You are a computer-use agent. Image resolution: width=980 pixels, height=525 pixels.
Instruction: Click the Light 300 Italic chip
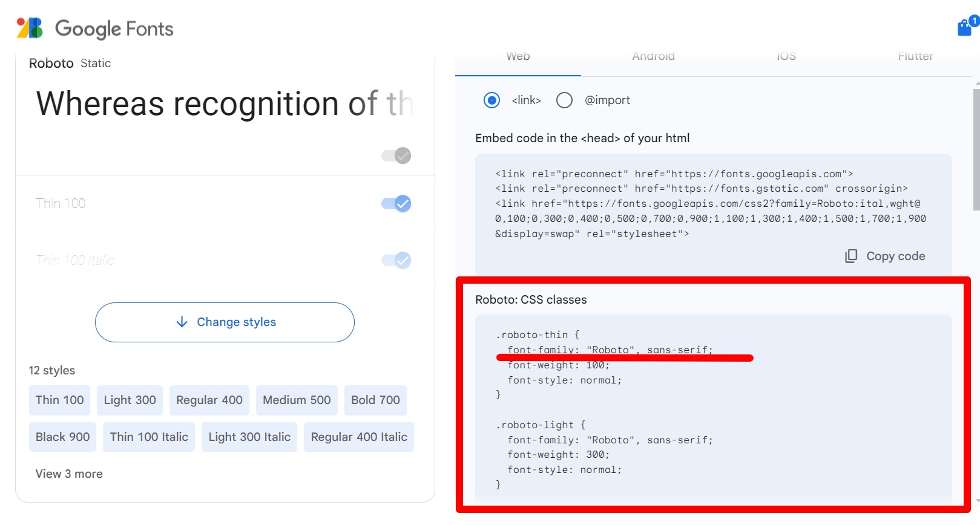[249, 437]
